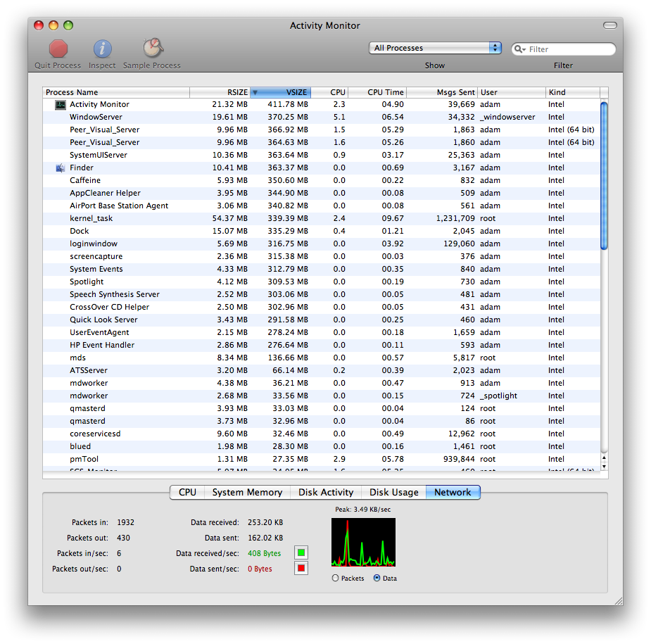Click the process list vertical scrollbar thumb
Image resolution: width=651 pixels, height=644 pixels.
click(604, 176)
